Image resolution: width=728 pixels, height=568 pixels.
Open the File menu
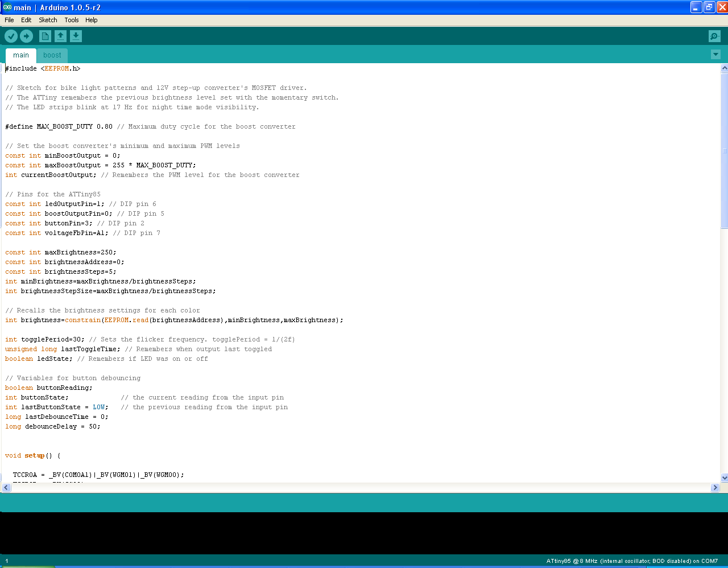[9, 20]
